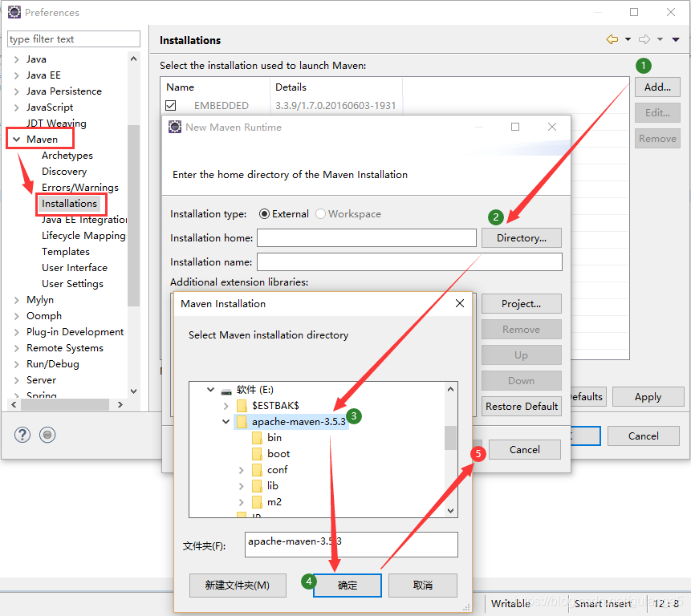Click the Installation name text field
Image resolution: width=691 pixels, height=616 pixels.
[409, 262]
